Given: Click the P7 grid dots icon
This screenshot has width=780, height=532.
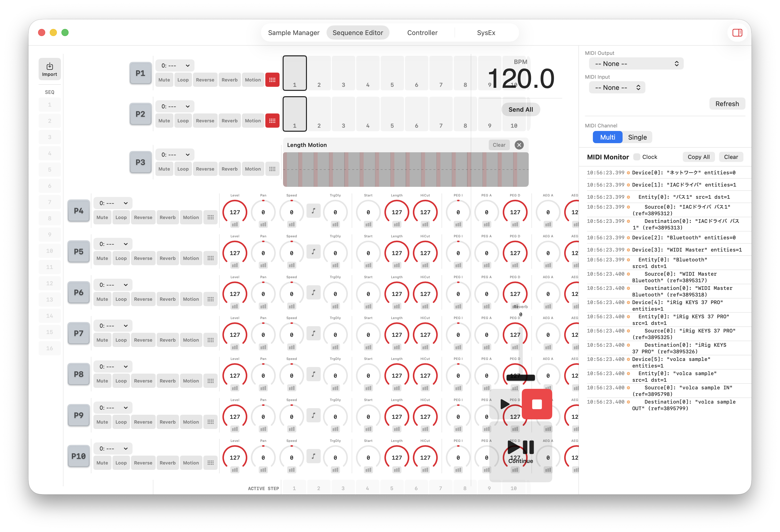Looking at the screenshot, I should [x=210, y=340].
